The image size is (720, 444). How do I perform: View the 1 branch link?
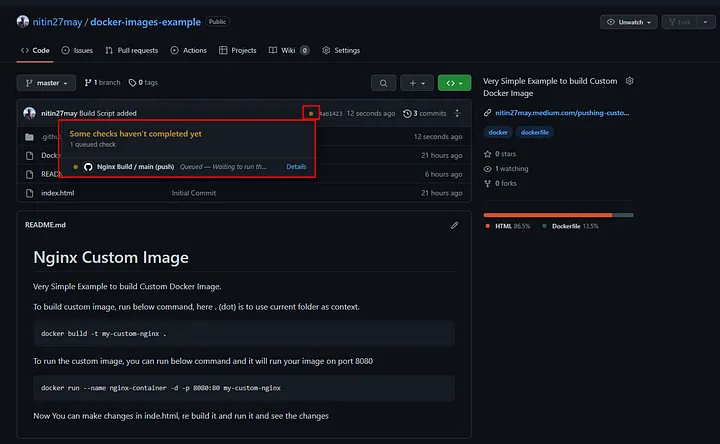tap(102, 83)
